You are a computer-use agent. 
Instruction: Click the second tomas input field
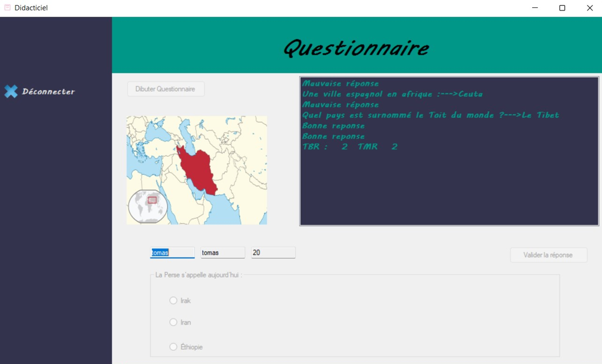click(x=222, y=252)
